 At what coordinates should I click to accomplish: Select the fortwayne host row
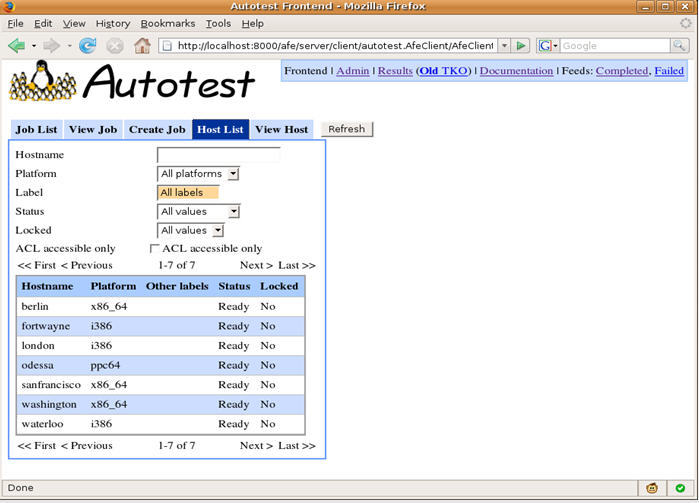[x=160, y=326]
